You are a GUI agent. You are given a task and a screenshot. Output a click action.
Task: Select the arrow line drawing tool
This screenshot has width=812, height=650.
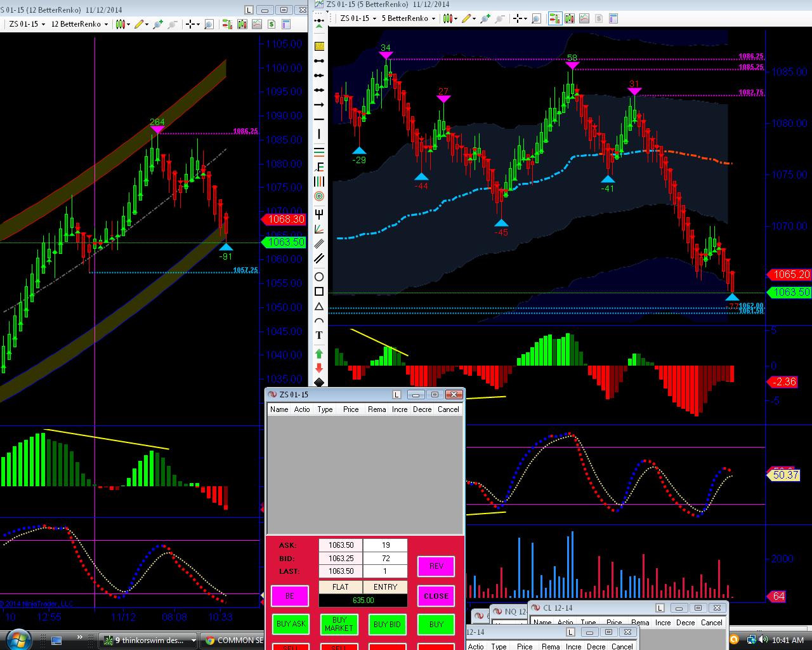319,105
